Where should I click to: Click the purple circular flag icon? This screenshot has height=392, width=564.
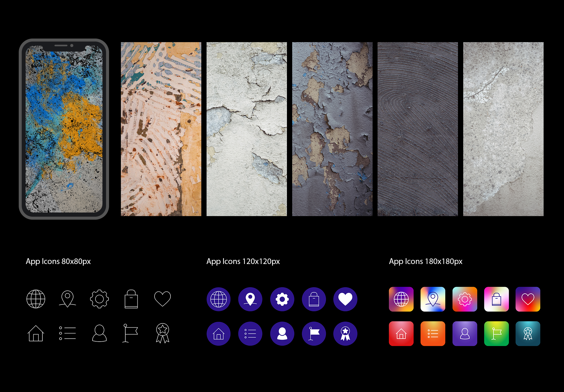coord(314,333)
